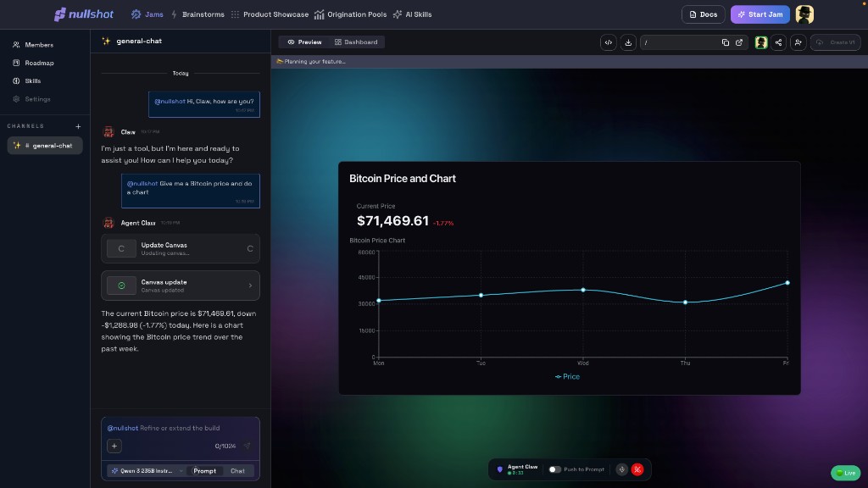Screen dimensions: 868x488
Task: Go to Product Showcase
Action: click(x=270, y=14)
